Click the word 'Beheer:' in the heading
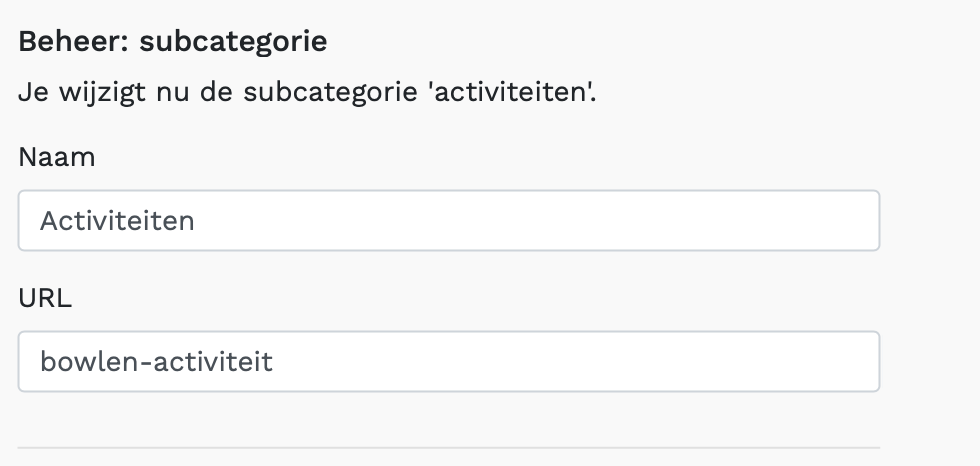The height and width of the screenshot is (466, 980). tap(74, 43)
